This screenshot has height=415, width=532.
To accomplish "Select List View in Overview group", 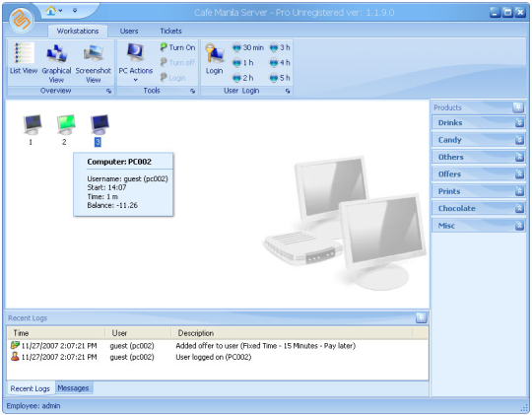I will coord(24,58).
